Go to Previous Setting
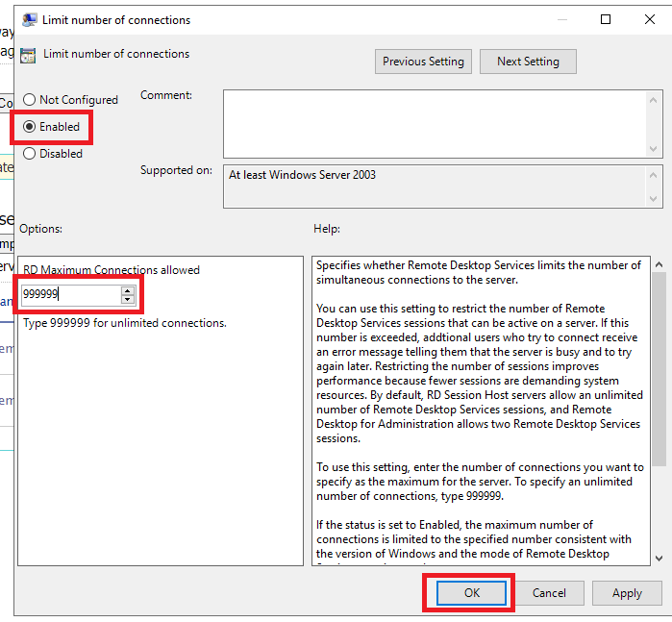Screen dimensions: 672x622 [423, 62]
